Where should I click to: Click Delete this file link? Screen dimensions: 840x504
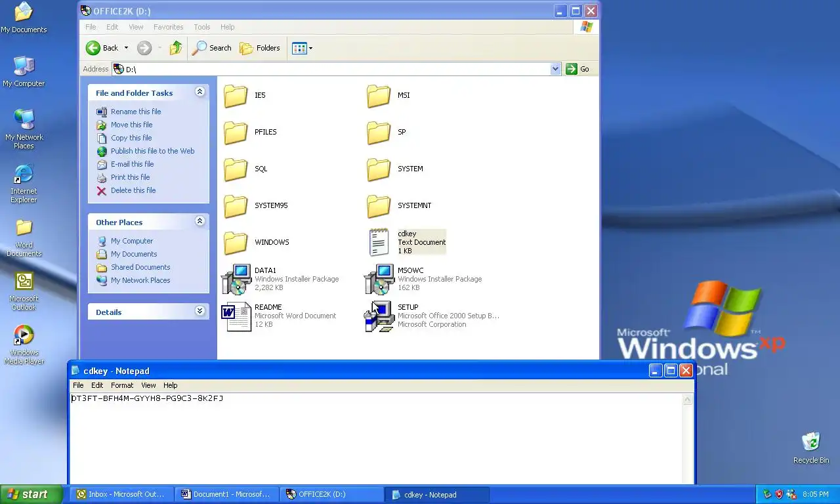pyautogui.click(x=133, y=190)
